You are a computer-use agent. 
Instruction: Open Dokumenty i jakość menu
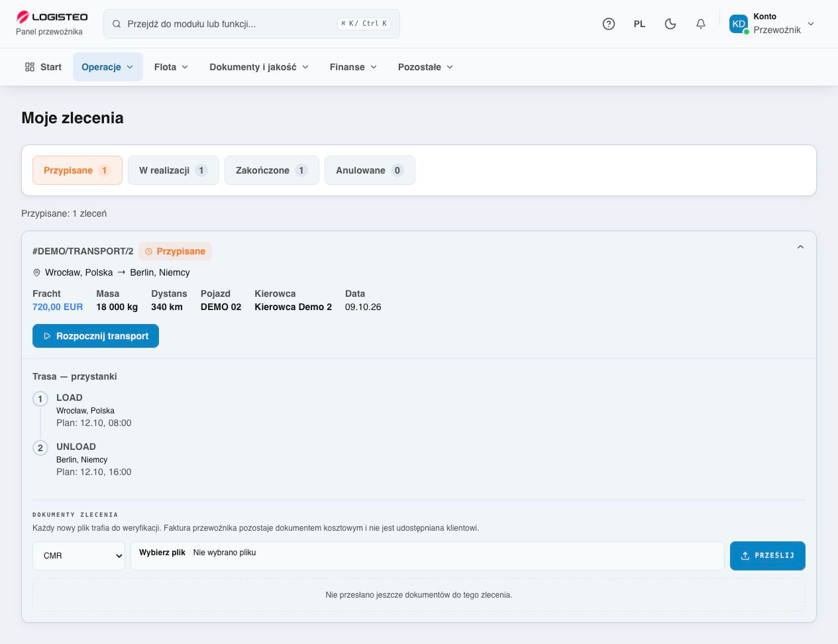click(x=259, y=67)
